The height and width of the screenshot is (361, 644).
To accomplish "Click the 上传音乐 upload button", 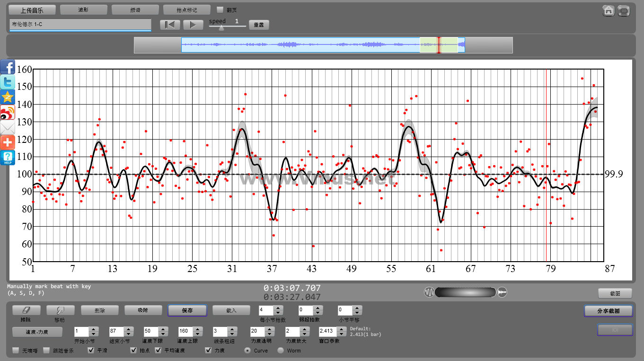I will (x=32, y=9).
